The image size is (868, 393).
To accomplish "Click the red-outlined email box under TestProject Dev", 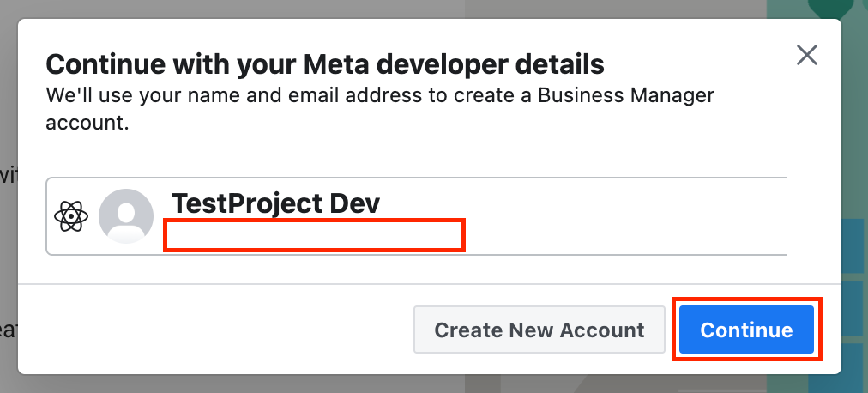I will pos(314,236).
